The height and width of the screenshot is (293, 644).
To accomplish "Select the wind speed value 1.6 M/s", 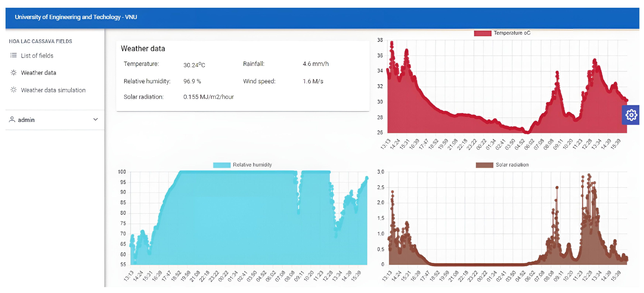I will pos(313,81).
